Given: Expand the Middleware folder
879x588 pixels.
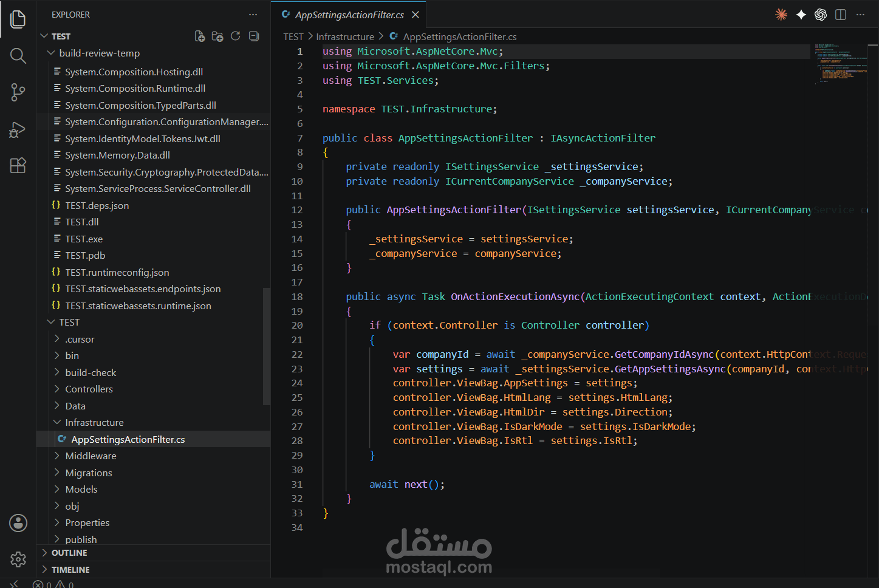Looking at the screenshot, I should [x=57, y=456].
